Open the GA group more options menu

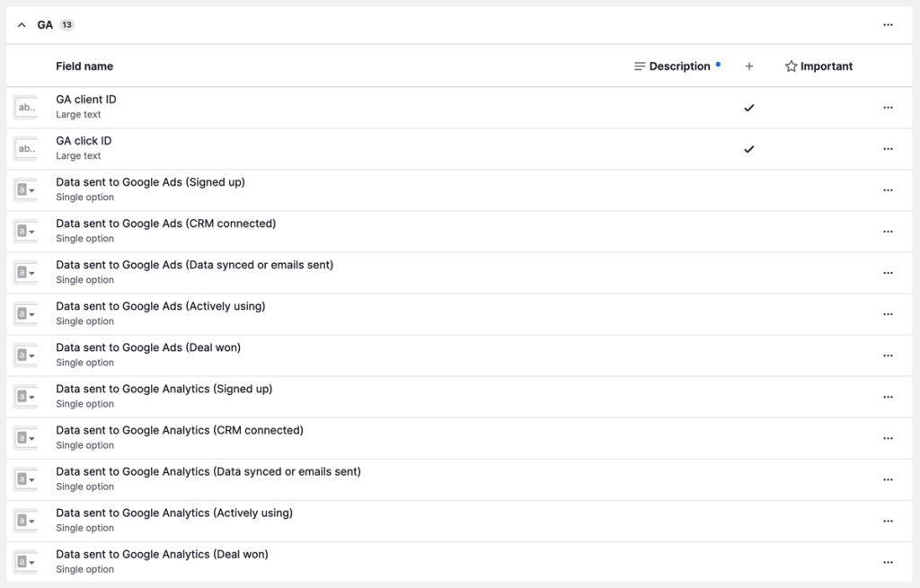tap(888, 25)
